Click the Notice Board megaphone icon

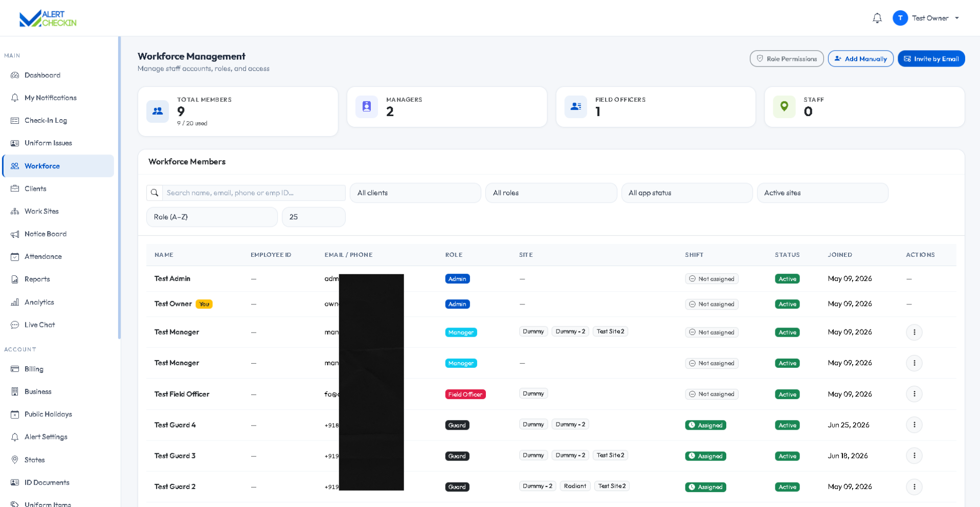click(x=15, y=234)
